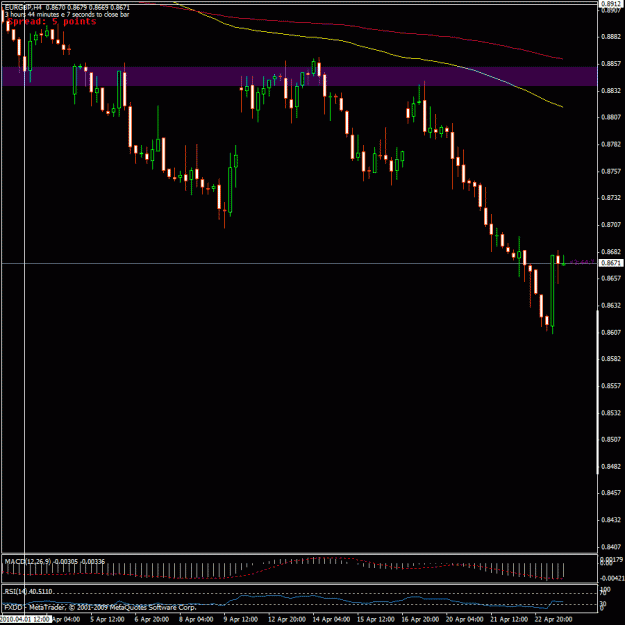Click the 0.8707 price scale label
This screenshot has width=625, height=625.
pos(611,225)
